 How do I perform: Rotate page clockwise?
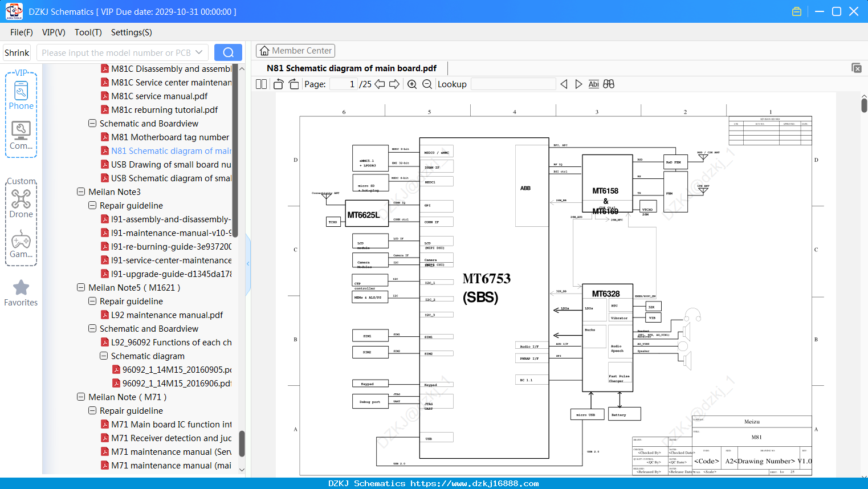tap(294, 84)
